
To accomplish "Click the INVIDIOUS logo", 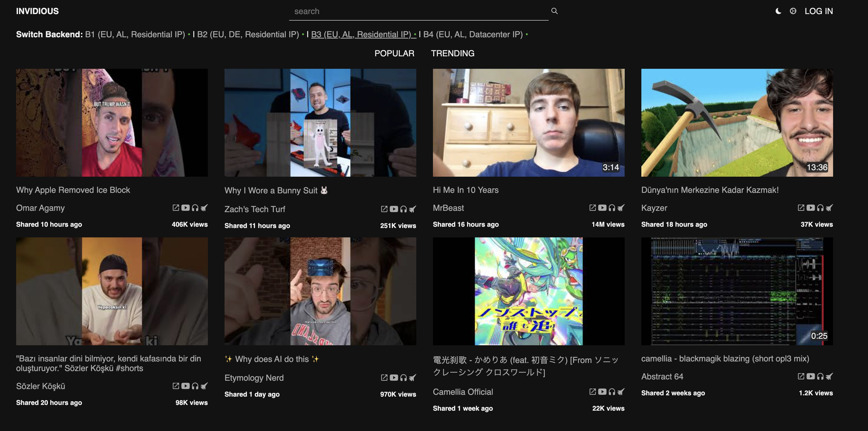I will tap(38, 11).
